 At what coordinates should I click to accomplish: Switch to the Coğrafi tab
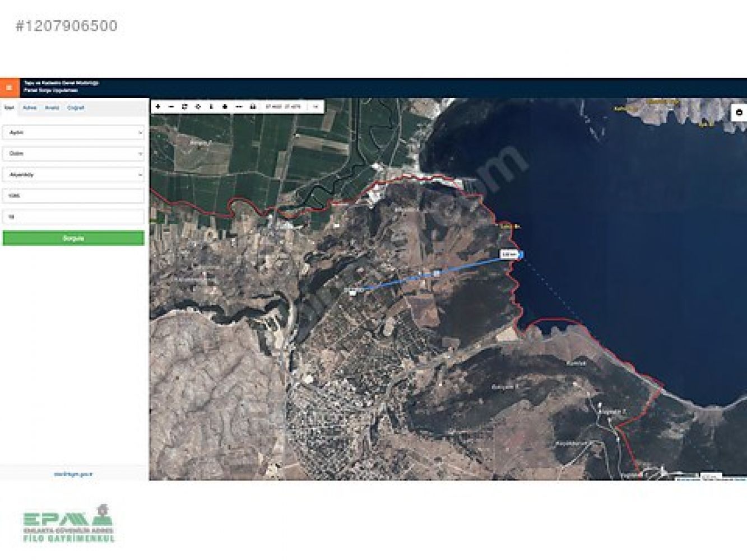76,108
